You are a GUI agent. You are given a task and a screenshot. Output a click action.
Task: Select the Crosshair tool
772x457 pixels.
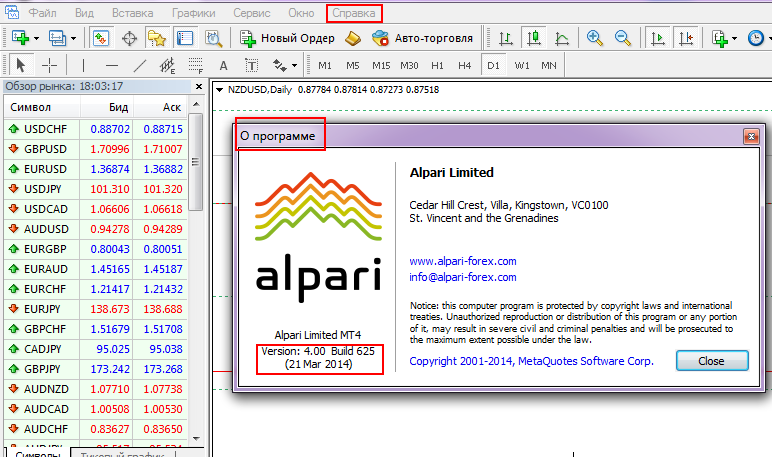[49, 65]
